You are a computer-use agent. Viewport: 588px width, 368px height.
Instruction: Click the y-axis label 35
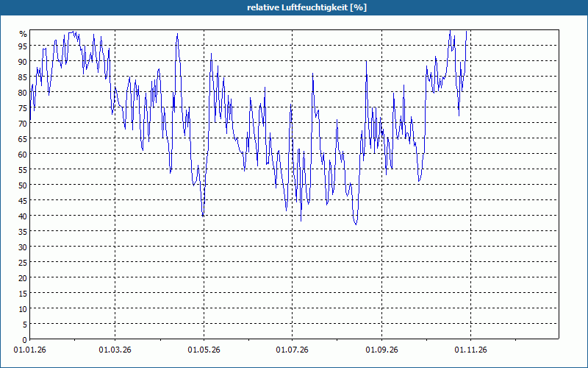coord(23,231)
